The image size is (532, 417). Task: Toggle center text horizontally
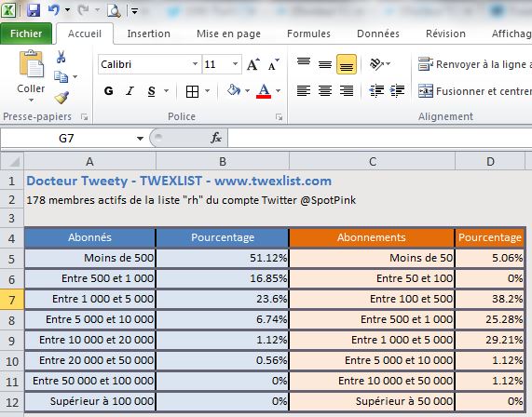(325, 91)
